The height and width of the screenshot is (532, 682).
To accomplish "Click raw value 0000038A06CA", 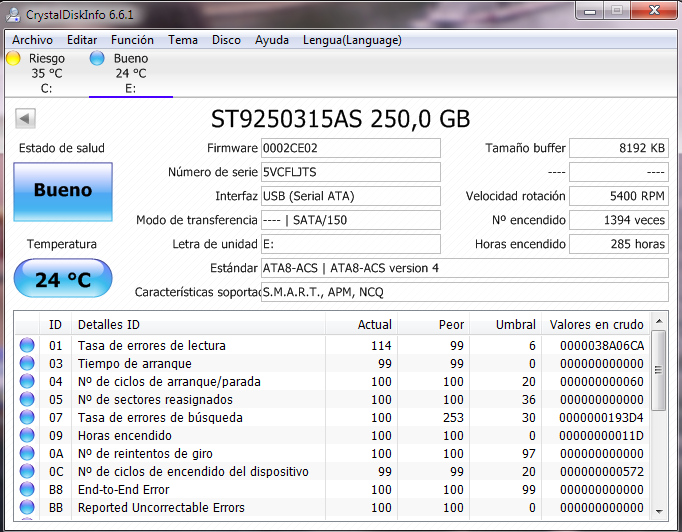I will coord(602,345).
